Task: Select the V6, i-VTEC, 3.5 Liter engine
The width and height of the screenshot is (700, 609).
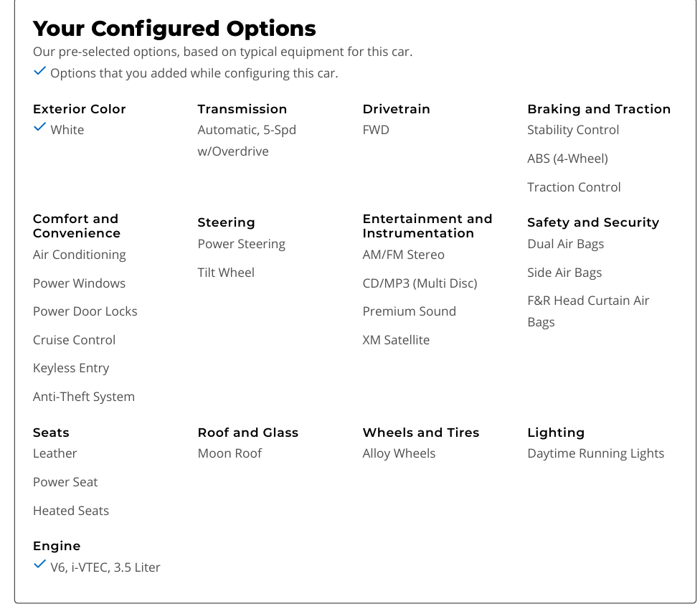Action: pos(105,567)
